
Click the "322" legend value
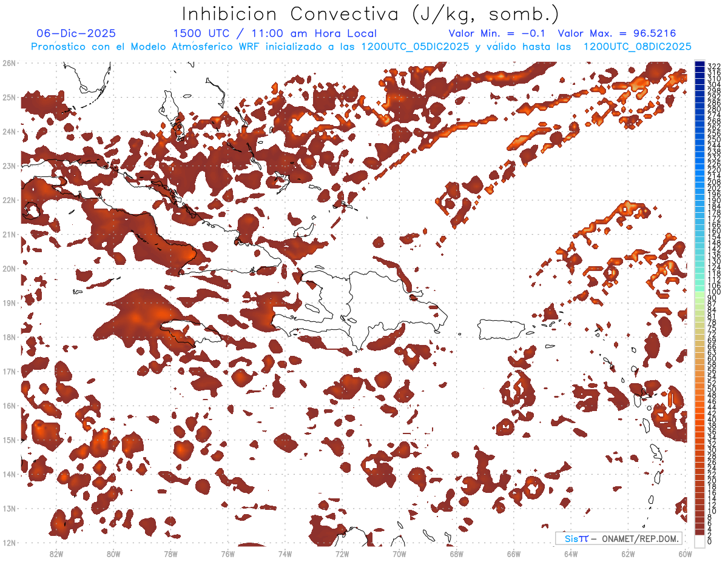click(x=713, y=65)
